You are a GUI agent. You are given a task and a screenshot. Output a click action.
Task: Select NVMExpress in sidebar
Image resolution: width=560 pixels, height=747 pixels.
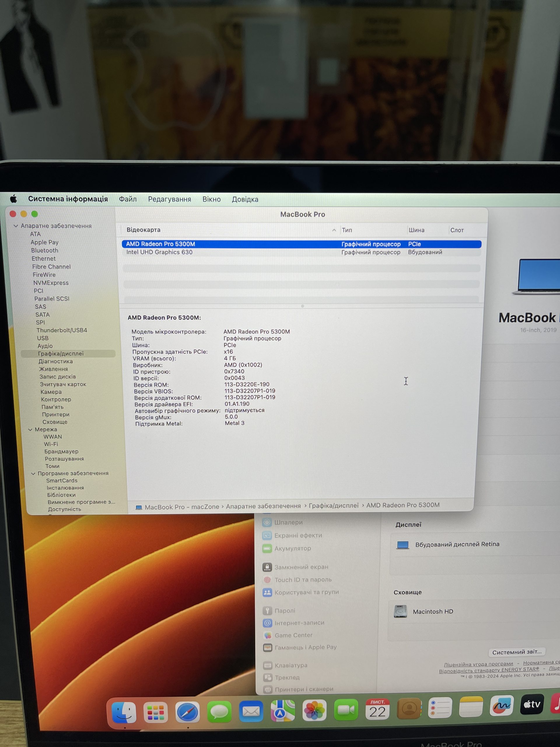point(51,283)
